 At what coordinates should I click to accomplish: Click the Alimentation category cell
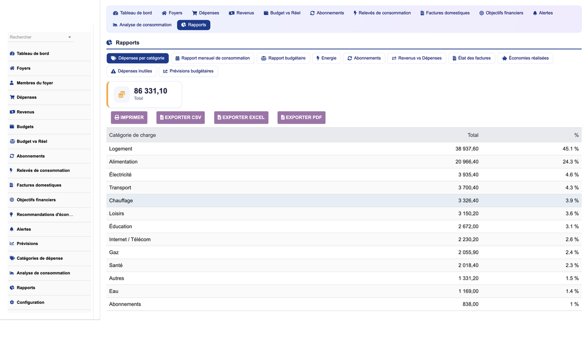(123, 162)
